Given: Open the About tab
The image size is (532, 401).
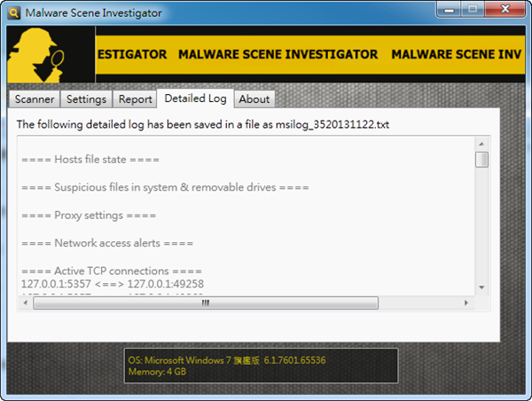Looking at the screenshot, I should click(254, 99).
